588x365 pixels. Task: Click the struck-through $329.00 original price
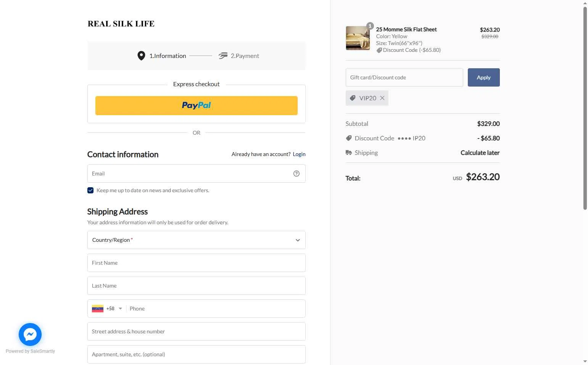(x=490, y=37)
